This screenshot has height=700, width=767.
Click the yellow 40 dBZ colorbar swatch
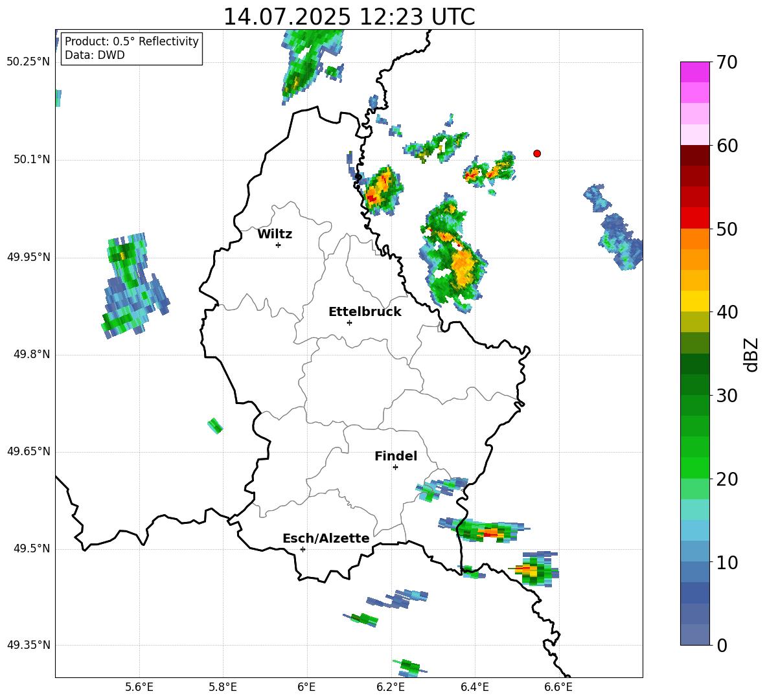coord(694,301)
